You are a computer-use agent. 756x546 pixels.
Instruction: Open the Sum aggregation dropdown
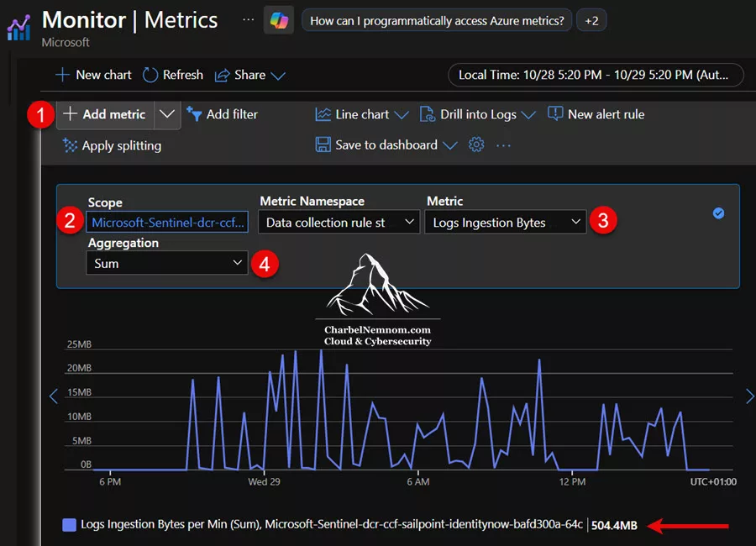[167, 264]
